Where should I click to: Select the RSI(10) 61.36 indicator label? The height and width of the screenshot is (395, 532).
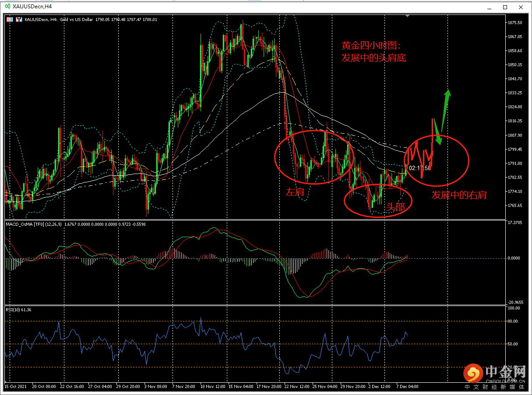[18, 310]
